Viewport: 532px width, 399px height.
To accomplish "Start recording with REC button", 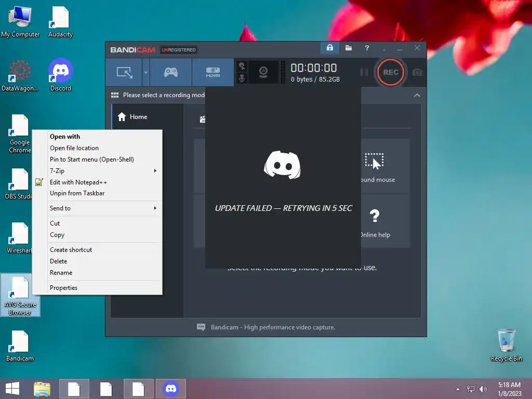I will pyautogui.click(x=391, y=72).
